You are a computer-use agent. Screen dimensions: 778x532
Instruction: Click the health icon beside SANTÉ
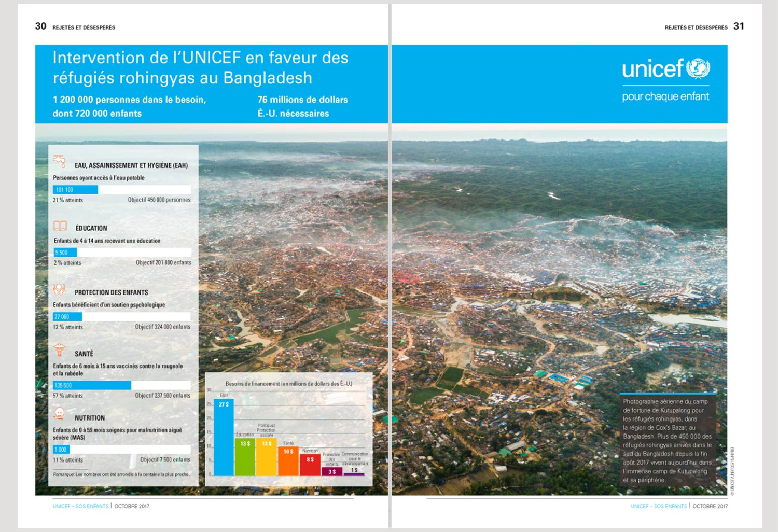[60, 350]
